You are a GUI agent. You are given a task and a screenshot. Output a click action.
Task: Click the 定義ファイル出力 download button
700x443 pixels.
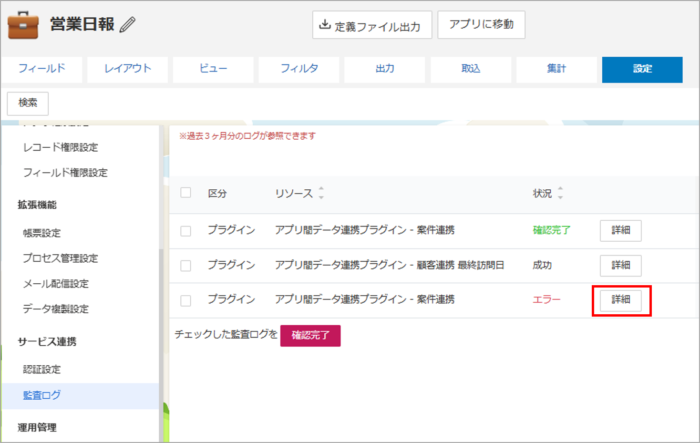pyautogui.click(x=372, y=25)
